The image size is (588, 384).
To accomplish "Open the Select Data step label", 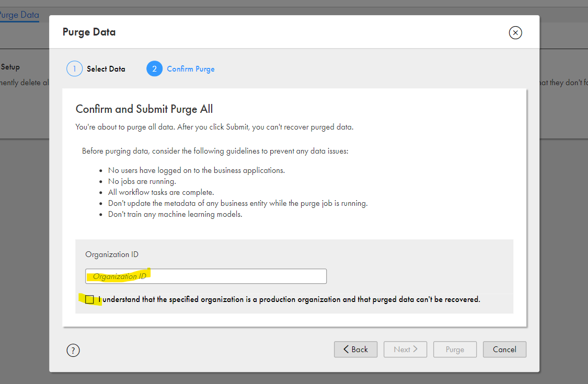I will click(x=106, y=69).
